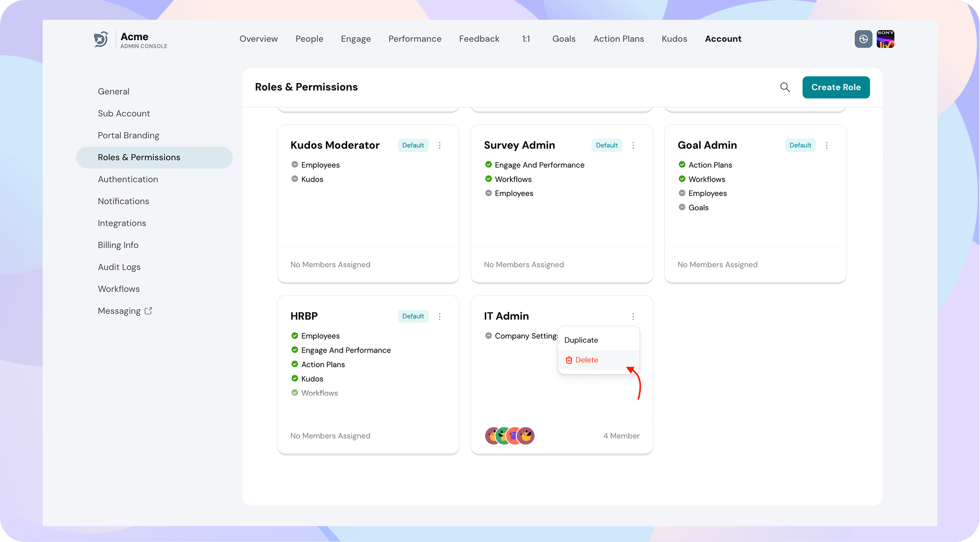
Task: Click IT Admin three-dot menu
Action: click(633, 316)
